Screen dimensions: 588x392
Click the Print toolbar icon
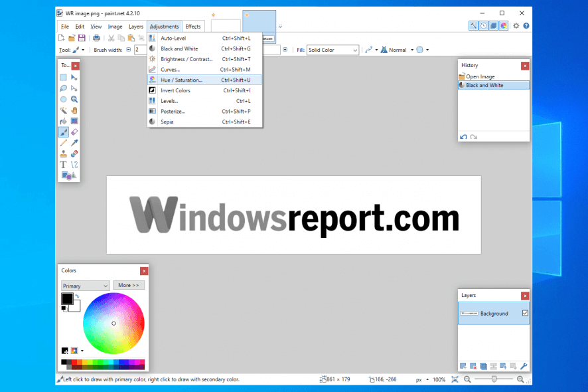pyautogui.click(x=96, y=38)
